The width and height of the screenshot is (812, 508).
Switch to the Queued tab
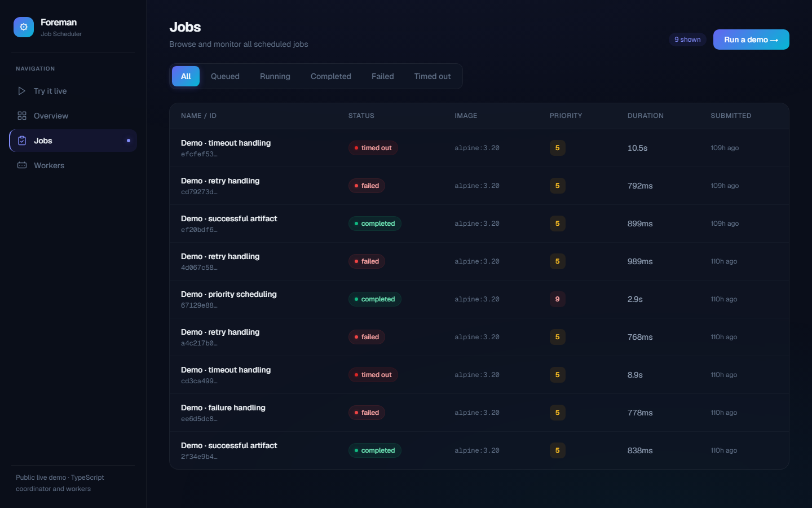[x=225, y=76]
